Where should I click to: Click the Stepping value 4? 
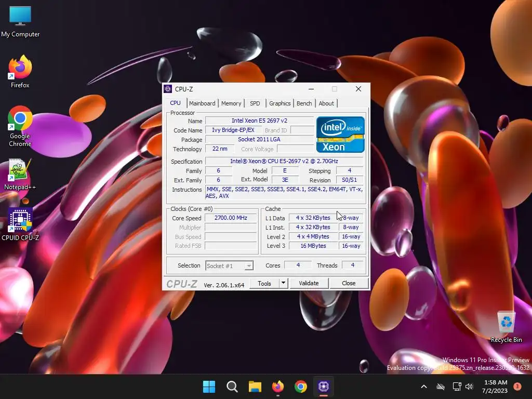[350, 170]
